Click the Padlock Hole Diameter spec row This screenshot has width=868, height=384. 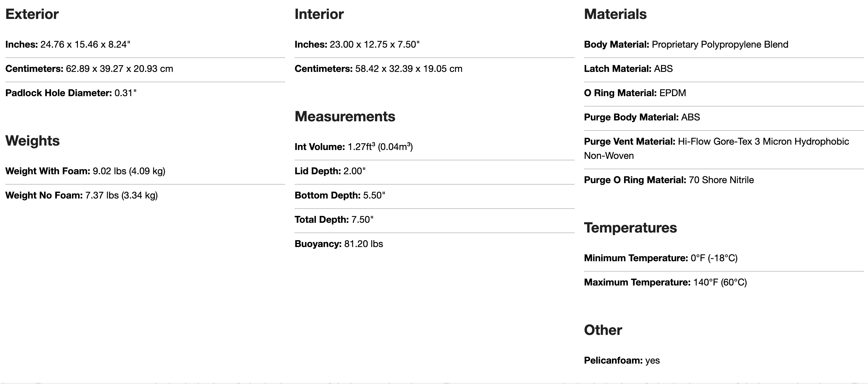point(71,93)
